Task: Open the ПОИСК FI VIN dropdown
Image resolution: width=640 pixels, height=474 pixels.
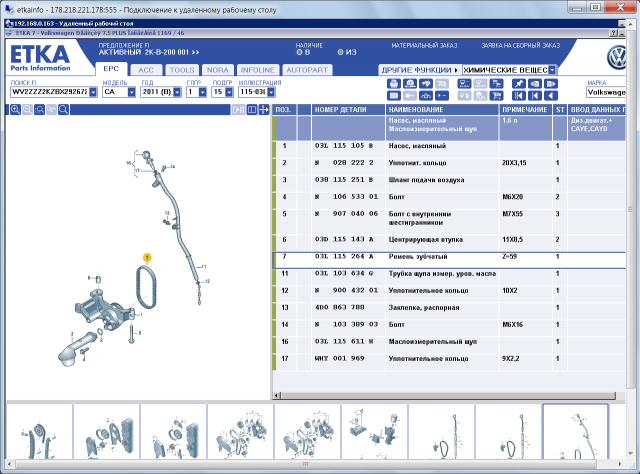Action: click(x=93, y=92)
